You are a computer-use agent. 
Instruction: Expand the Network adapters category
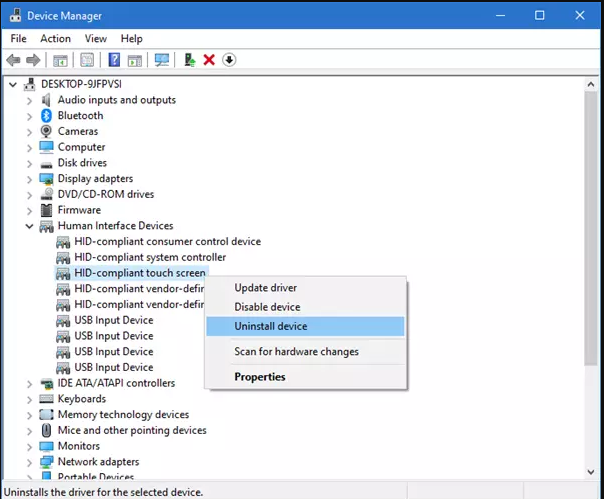[x=29, y=462]
